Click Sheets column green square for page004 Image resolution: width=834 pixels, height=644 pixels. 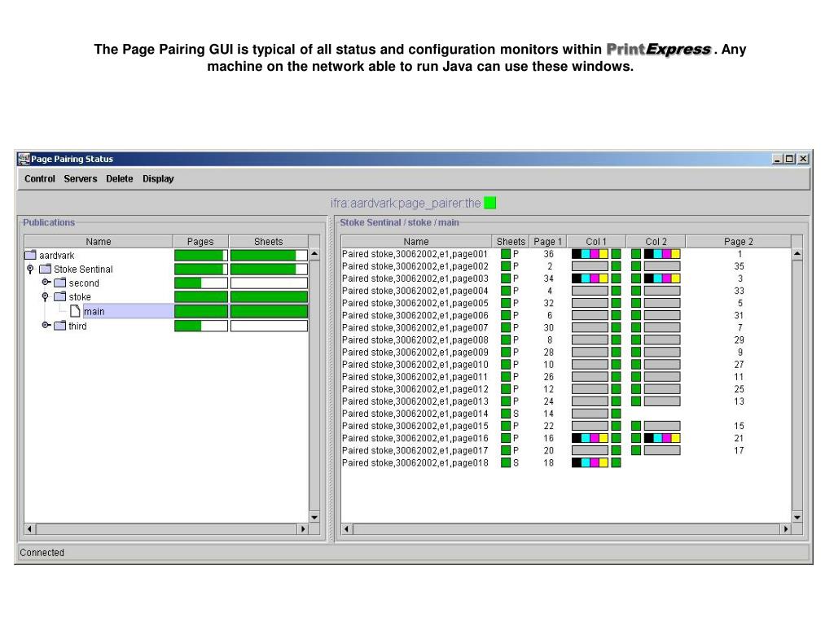point(506,291)
